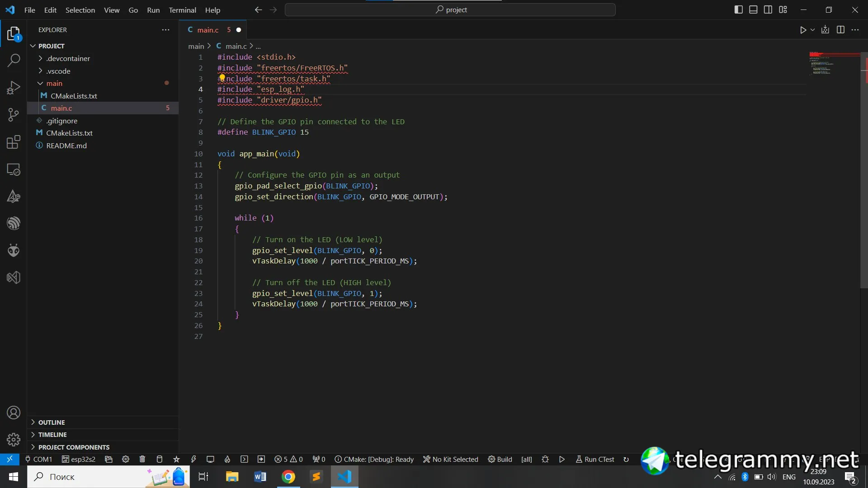Click the ESP-IDF flash lightning icon
This screenshot has width=868, height=488.
(x=193, y=459)
